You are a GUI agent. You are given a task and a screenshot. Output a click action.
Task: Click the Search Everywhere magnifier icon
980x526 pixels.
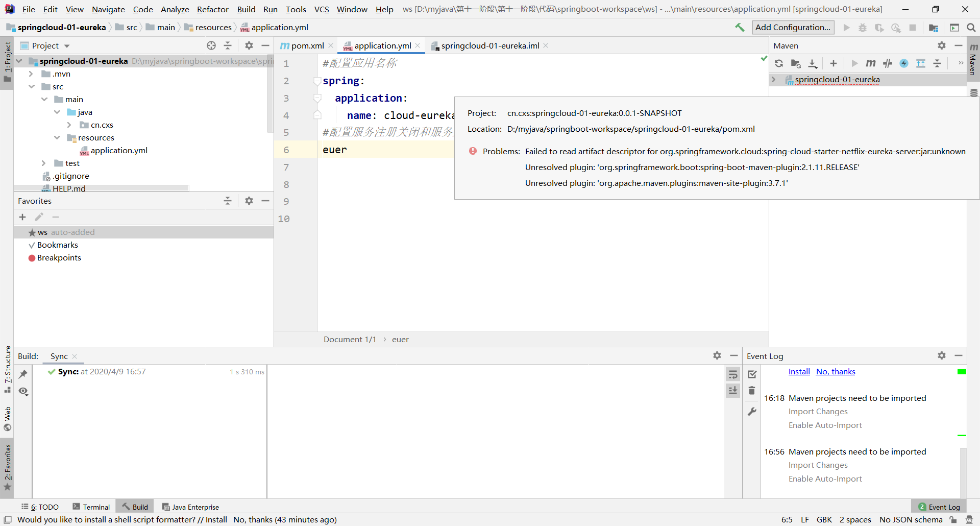coord(971,28)
